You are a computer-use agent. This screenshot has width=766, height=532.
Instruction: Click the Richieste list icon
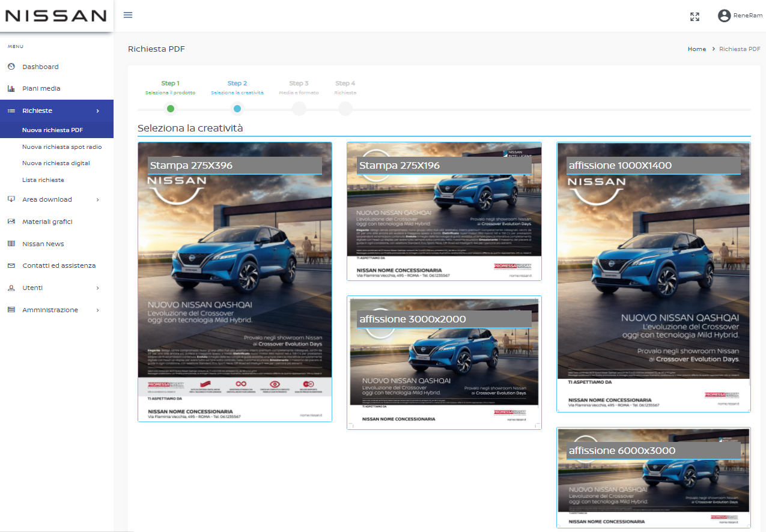[11, 110]
